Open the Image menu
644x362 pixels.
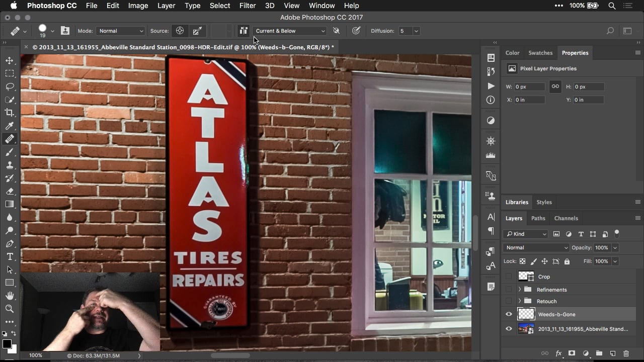pyautogui.click(x=138, y=6)
